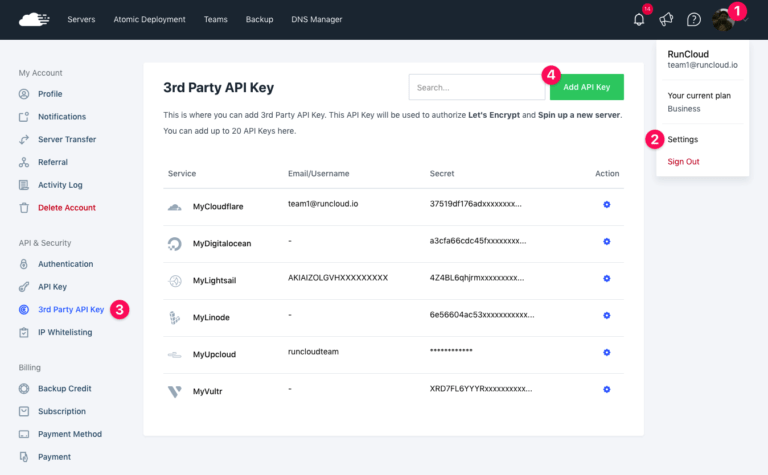Screen dimensions: 768x475
Task: Click the Cloudflare service logo
Action: click(174, 207)
